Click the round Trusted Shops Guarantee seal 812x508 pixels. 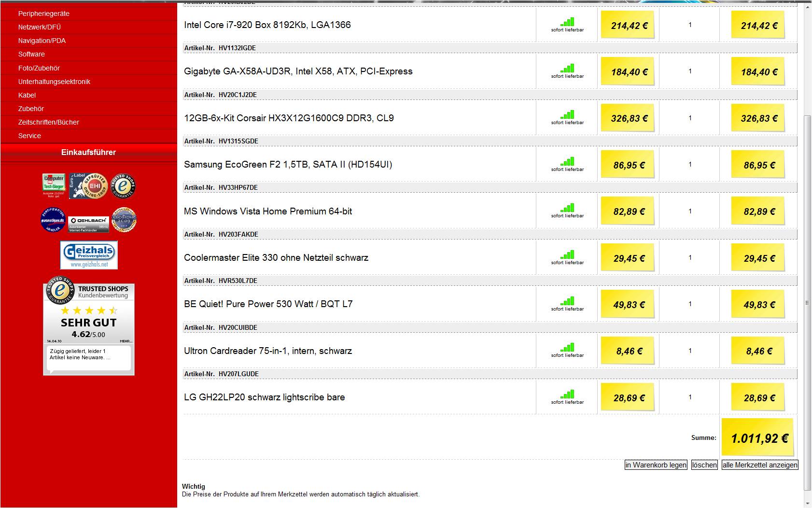[x=123, y=186]
